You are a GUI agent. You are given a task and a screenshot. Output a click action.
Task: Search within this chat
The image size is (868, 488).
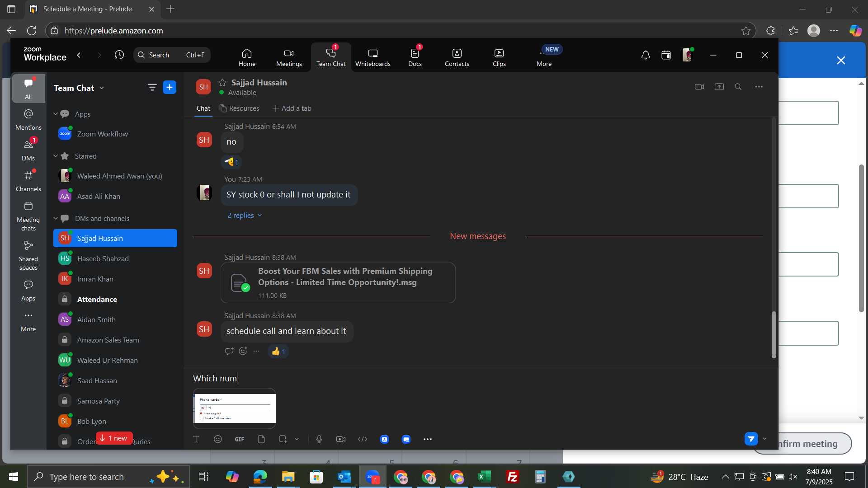[738, 87]
